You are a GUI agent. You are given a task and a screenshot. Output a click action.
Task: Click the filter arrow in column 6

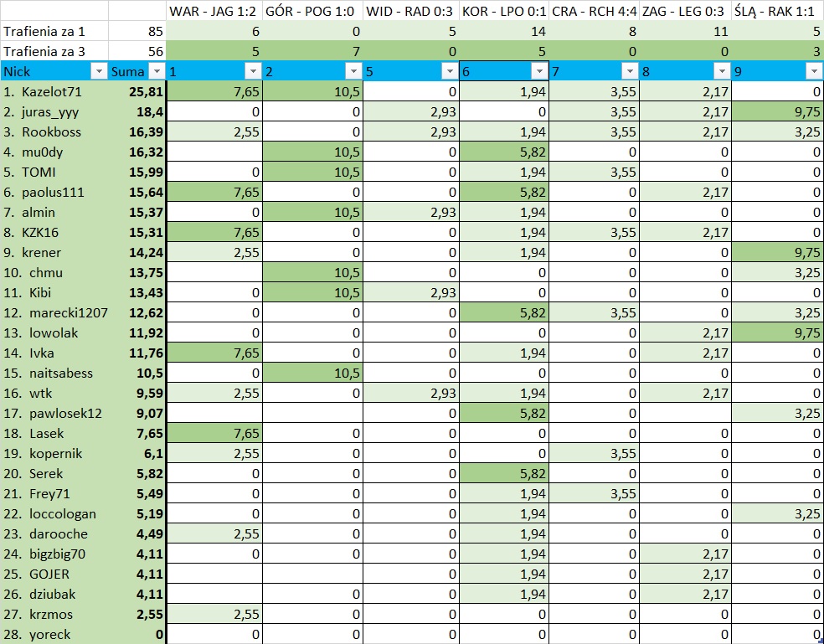point(539,72)
